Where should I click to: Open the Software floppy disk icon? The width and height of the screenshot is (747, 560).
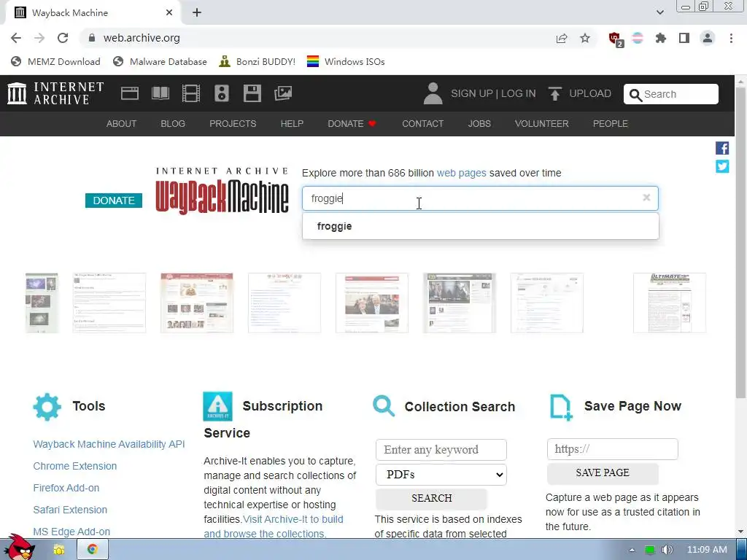[x=252, y=93]
